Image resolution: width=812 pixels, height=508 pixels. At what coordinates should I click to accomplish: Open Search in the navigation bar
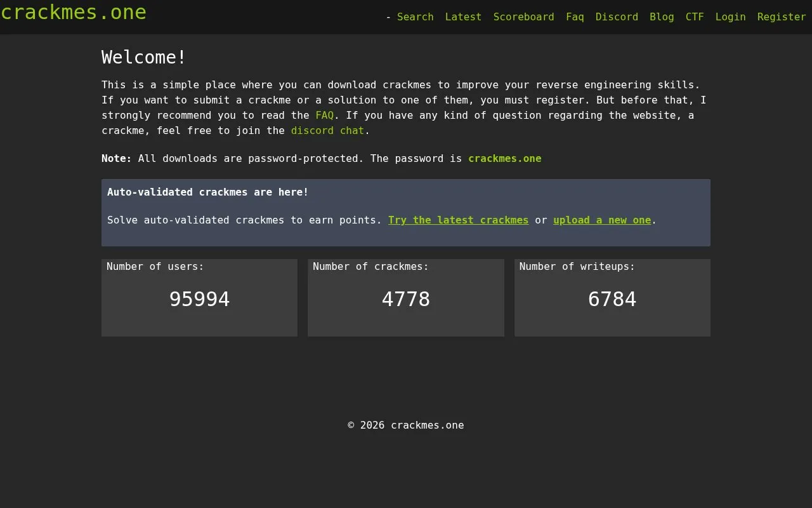click(416, 17)
